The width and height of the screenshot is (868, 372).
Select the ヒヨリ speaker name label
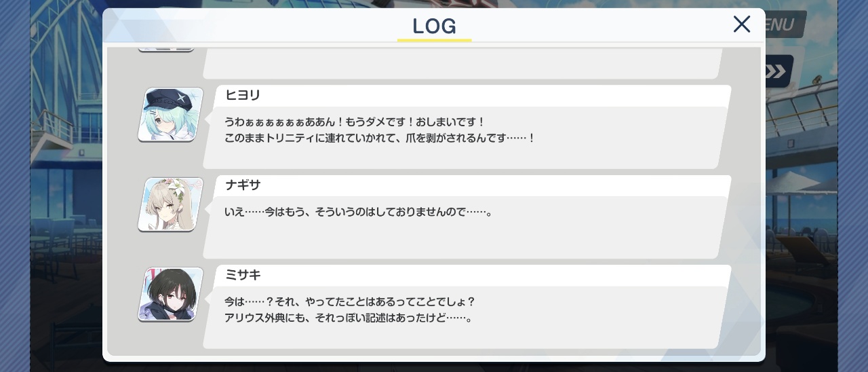point(243,95)
